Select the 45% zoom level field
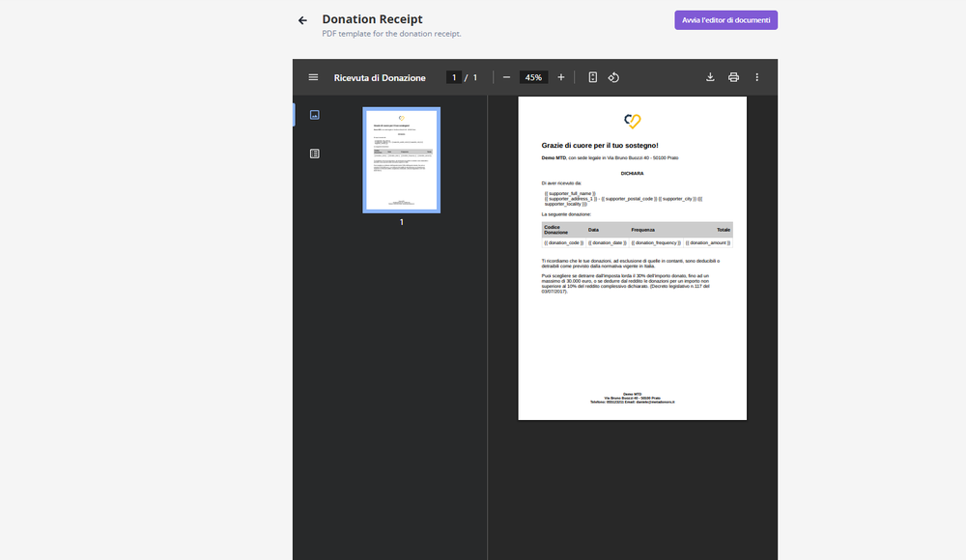 tap(533, 77)
